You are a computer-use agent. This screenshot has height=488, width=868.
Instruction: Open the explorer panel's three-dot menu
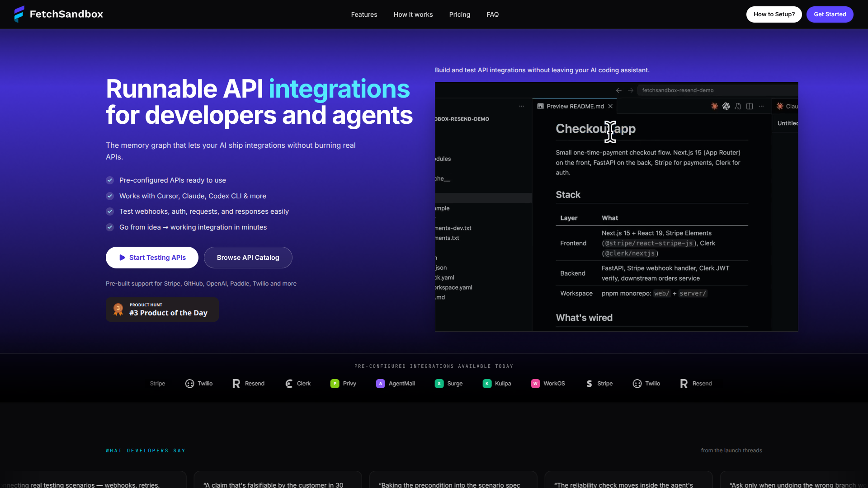pos(522,106)
